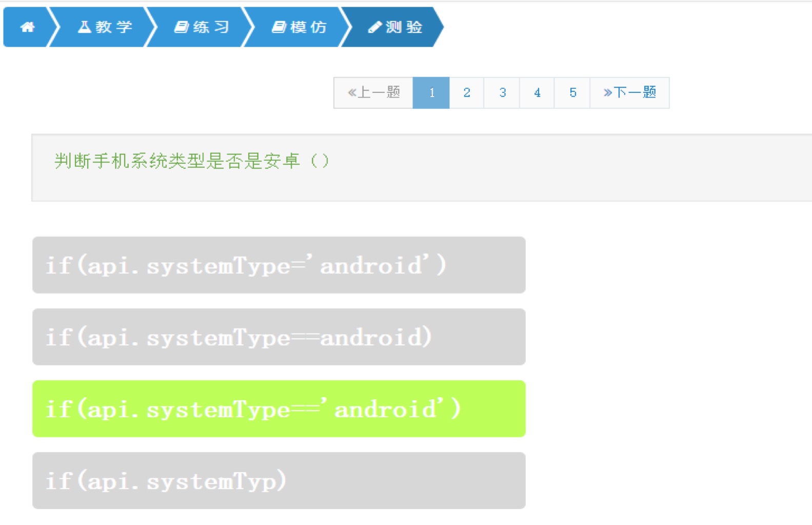Choose answer if(api.systemType='android')
Viewport: 812px width, 525px height.
(279, 265)
